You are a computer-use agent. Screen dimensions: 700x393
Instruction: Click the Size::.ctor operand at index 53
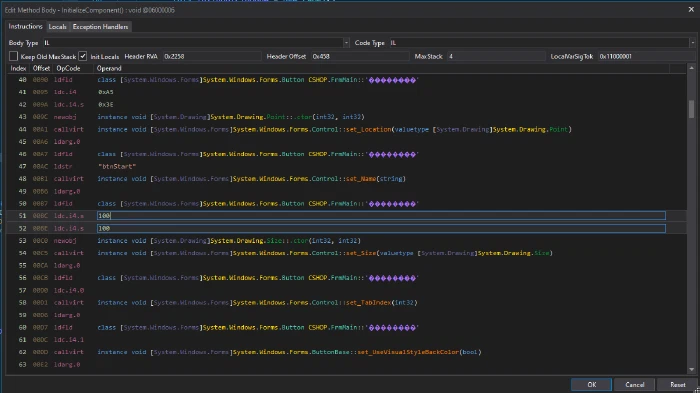[229, 241]
